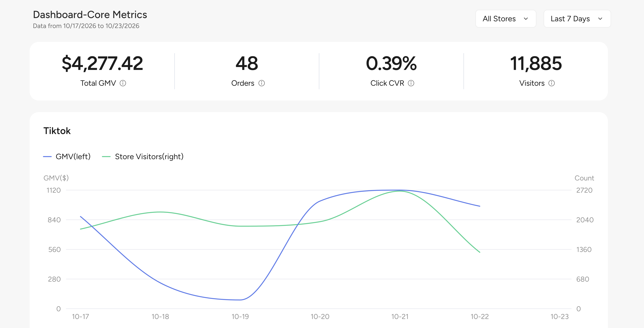Click the 48 Orders value

(x=247, y=63)
